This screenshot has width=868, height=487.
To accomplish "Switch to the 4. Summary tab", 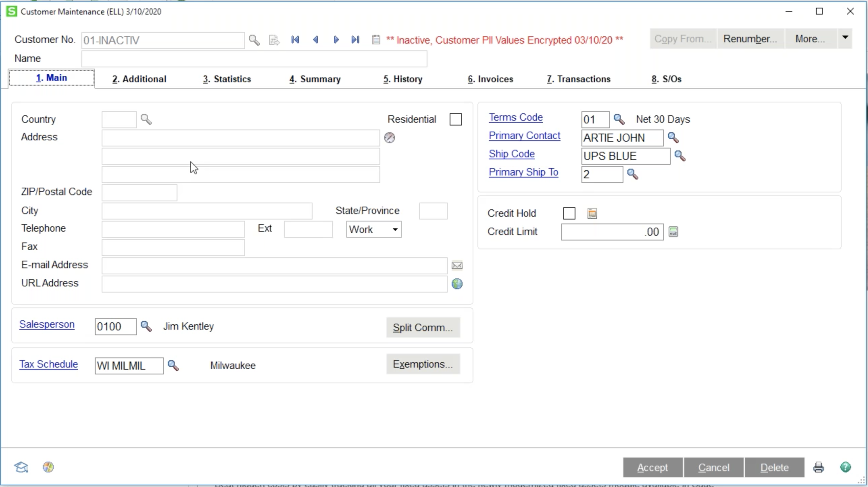I will [x=315, y=79].
